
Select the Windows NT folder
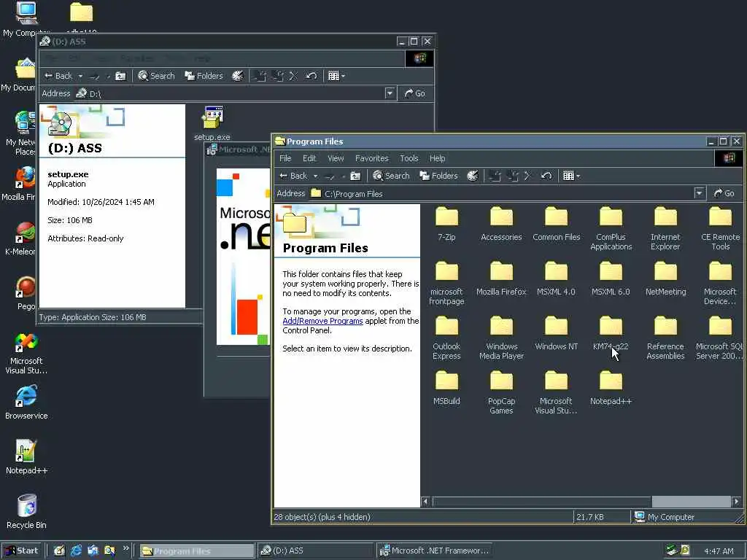[x=556, y=333]
